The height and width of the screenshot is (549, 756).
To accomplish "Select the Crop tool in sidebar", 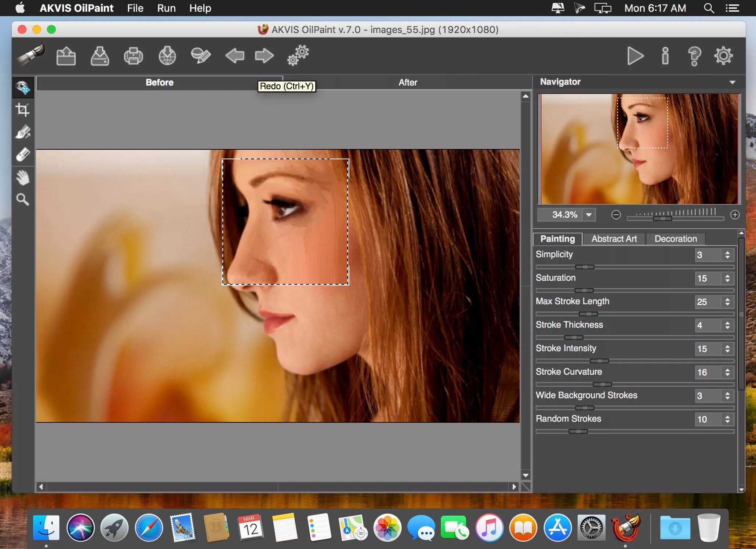I will coord(23,110).
